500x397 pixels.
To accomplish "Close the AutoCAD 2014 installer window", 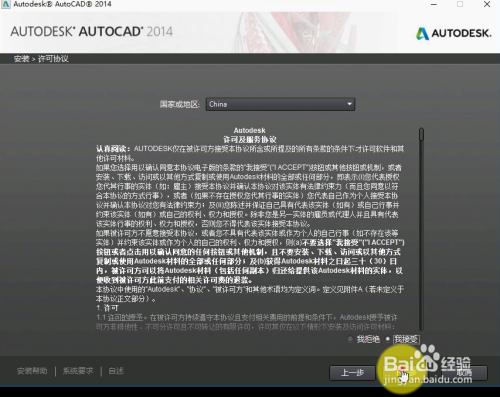I will click(487, 5).
